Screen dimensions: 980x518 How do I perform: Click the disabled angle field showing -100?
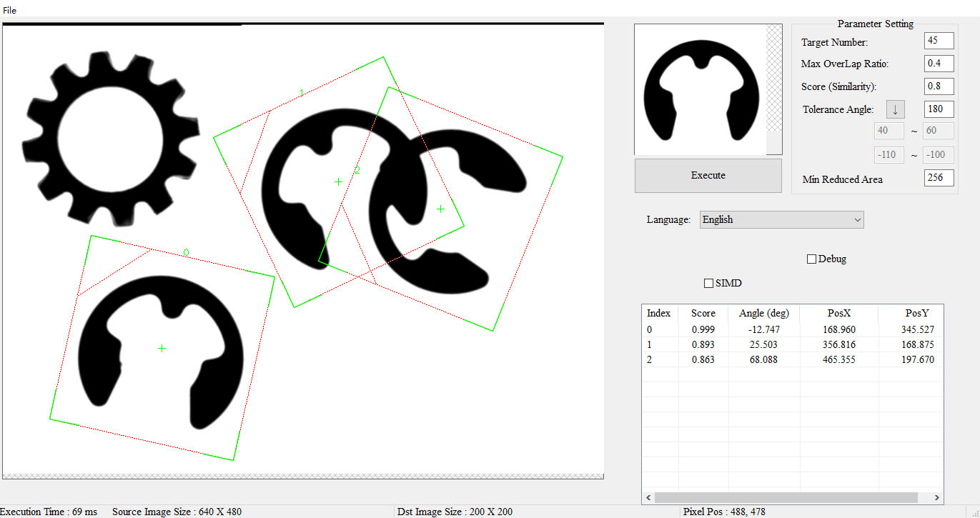pyautogui.click(x=939, y=154)
